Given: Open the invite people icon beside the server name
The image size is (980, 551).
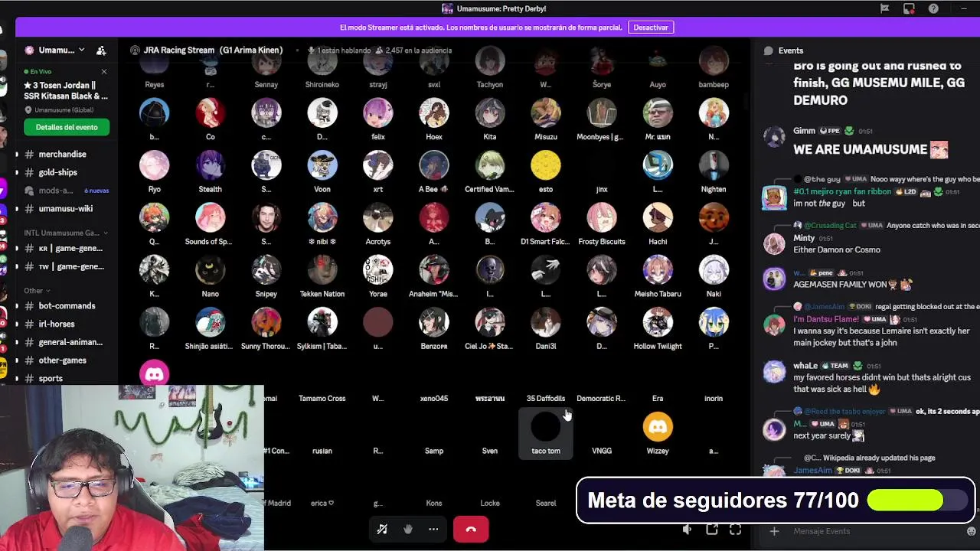Looking at the screenshot, I should click(x=101, y=51).
